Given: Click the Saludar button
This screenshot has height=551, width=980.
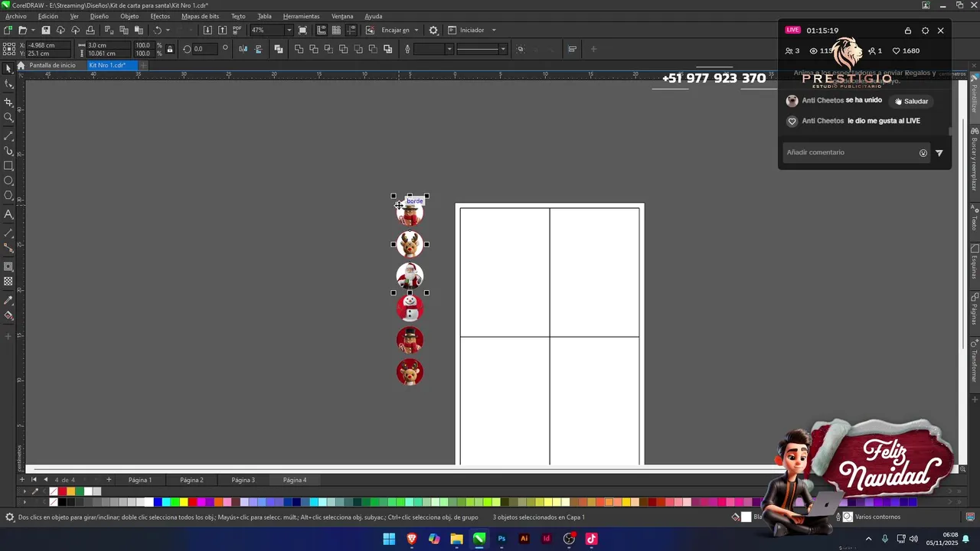Looking at the screenshot, I should coord(911,101).
